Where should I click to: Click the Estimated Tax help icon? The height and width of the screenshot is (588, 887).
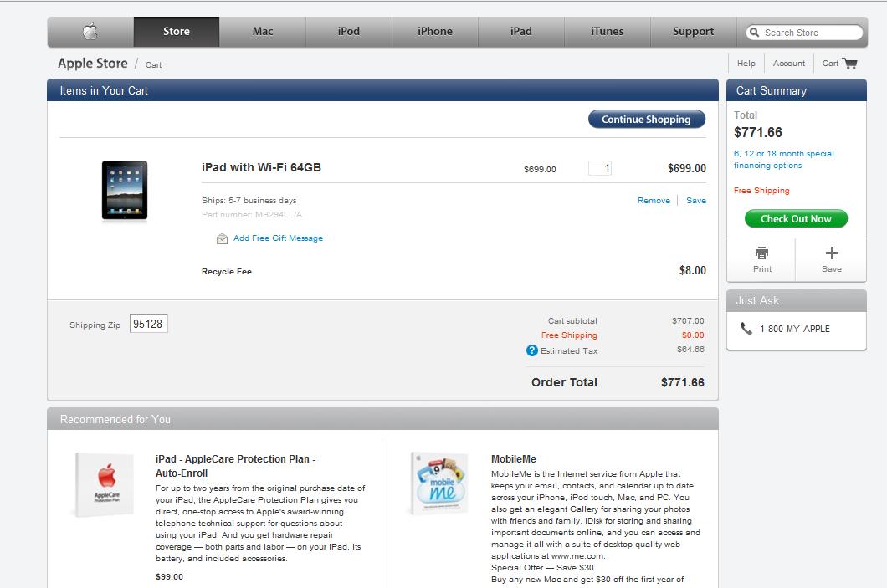click(531, 350)
